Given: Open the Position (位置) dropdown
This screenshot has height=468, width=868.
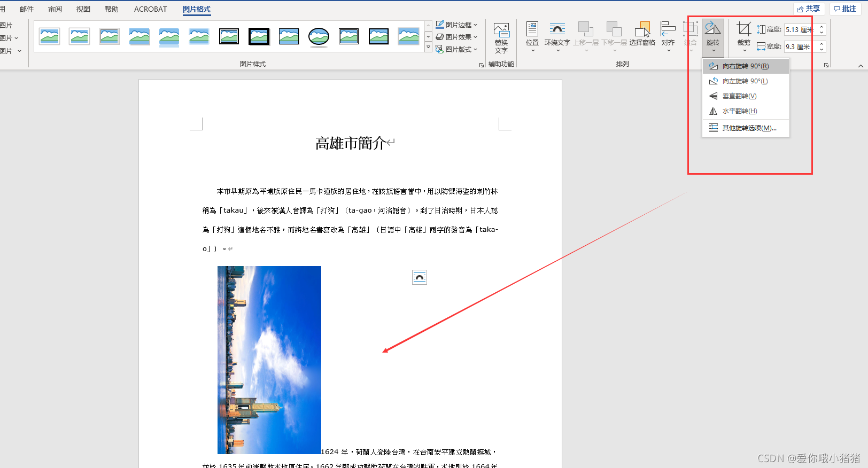Looking at the screenshot, I should click(x=532, y=36).
